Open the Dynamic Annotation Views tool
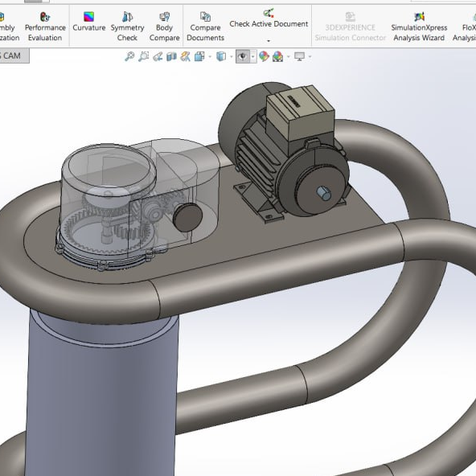The width and height of the screenshot is (476, 476). (x=185, y=56)
